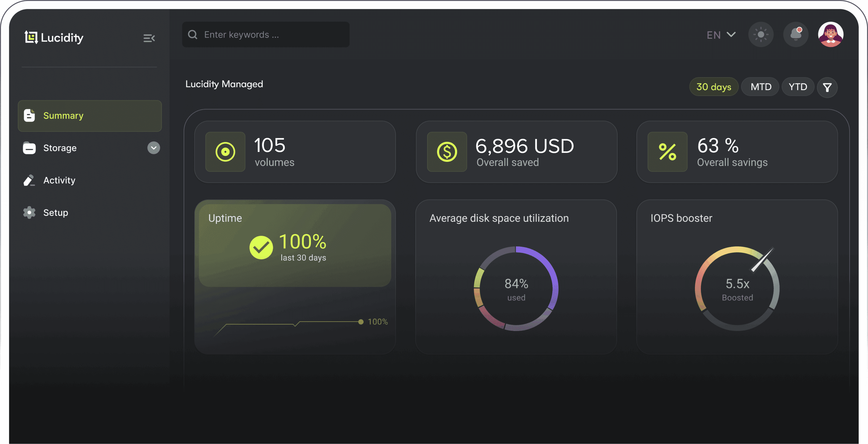Viewport: 868px width, 444px height.
Task: Switch to the YTD range
Action: (x=798, y=87)
